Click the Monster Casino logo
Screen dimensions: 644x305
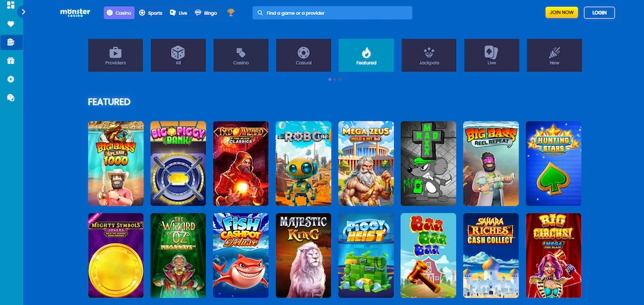click(75, 13)
